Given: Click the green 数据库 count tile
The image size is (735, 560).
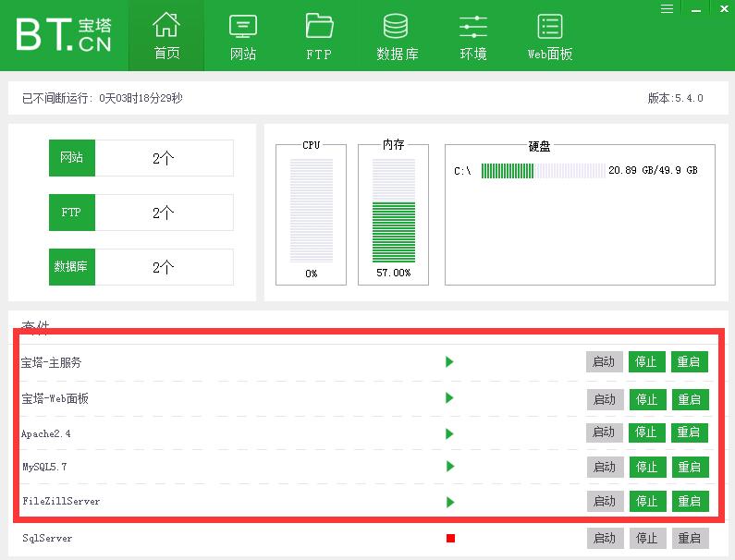Looking at the screenshot, I should point(72,267).
